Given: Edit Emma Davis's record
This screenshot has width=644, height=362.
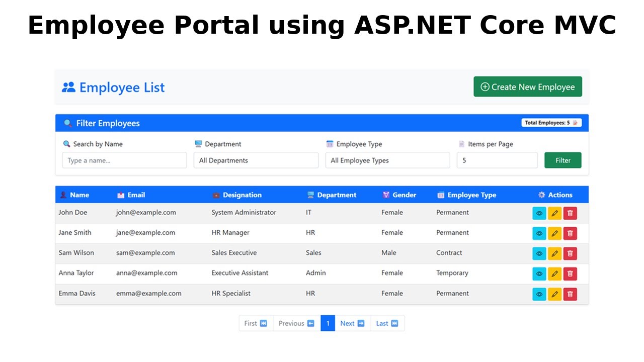Looking at the screenshot, I should [x=554, y=294].
